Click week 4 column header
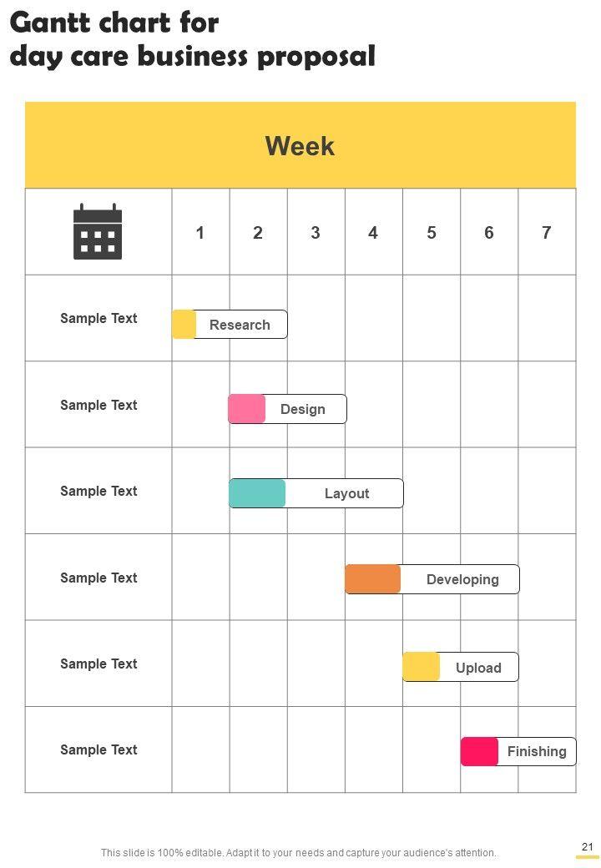The height and width of the screenshot is (868, 601). tap(373, 233)
